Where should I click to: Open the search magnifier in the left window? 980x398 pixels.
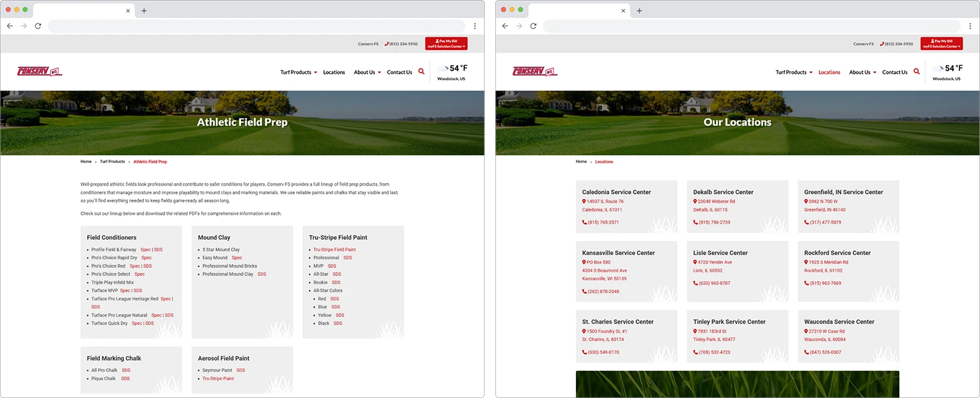(420, 72)
